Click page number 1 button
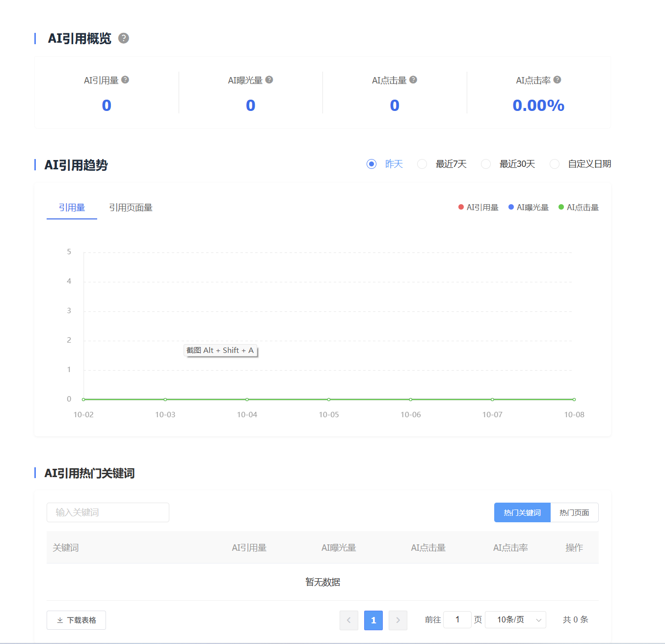 point(373,620)
